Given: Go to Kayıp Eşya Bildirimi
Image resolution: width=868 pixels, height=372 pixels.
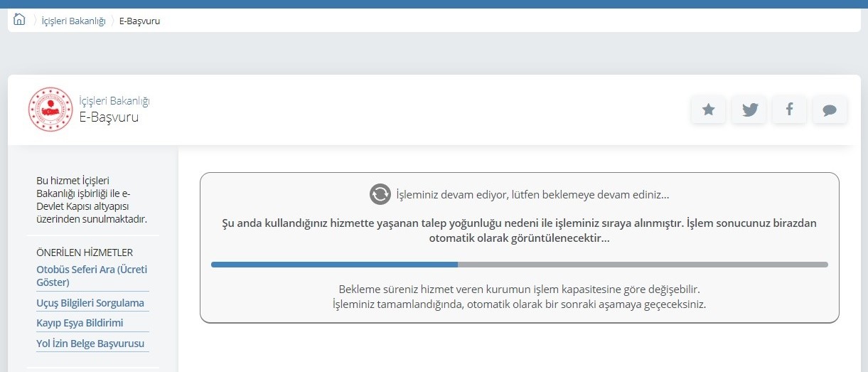Looking at the screenshot, I should pyautogui.click(x=80, y=323).
